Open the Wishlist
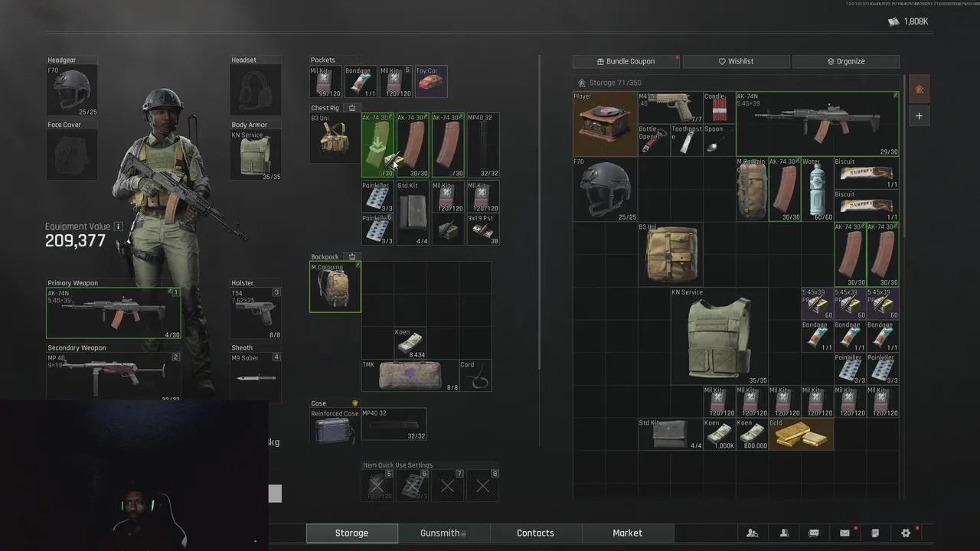 click(x=736, y=61)
